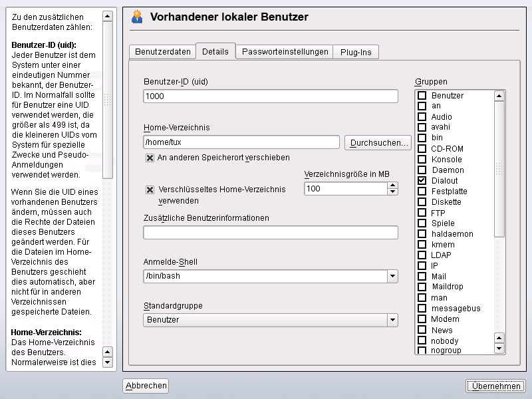The height and width of the screenshot is (399, 532).
Task: Click the Gruppen list scroll-down arrow at the bottom
Action: [x=499, y=348]
